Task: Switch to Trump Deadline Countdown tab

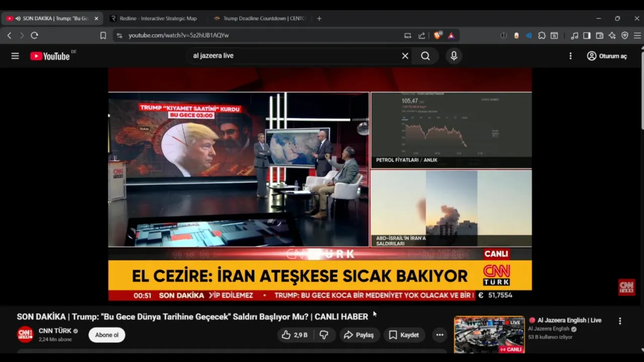Action: [259, 18]
